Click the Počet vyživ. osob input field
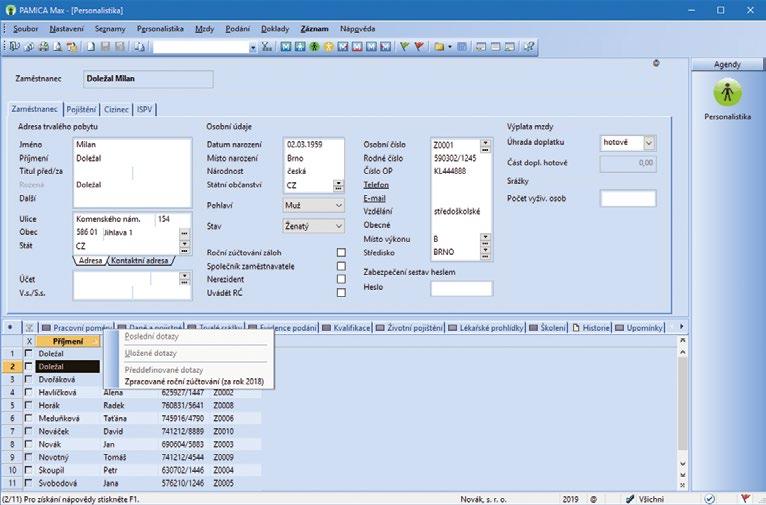 [628, 198]
